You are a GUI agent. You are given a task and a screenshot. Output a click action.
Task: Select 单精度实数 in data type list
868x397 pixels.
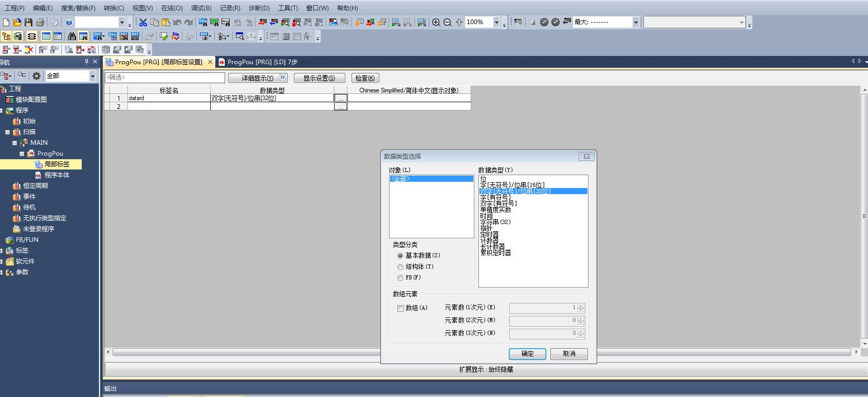495,210
